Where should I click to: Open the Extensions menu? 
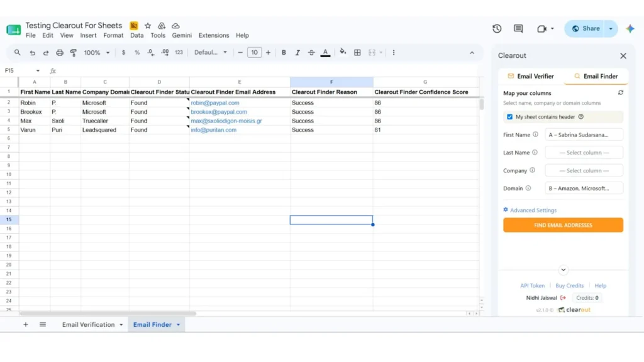click(x=214, y=35)
